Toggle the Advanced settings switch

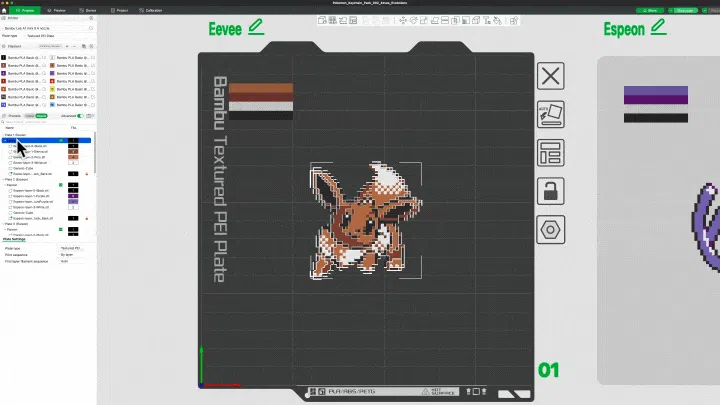coord(80,116)
